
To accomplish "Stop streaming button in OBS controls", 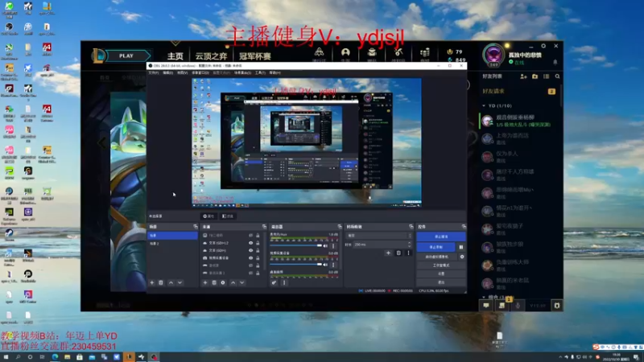I will pos(441,237).
